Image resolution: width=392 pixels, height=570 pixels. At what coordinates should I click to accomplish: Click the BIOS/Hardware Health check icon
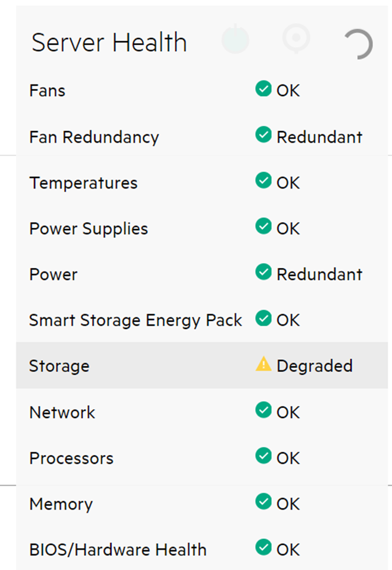[264, 547]
